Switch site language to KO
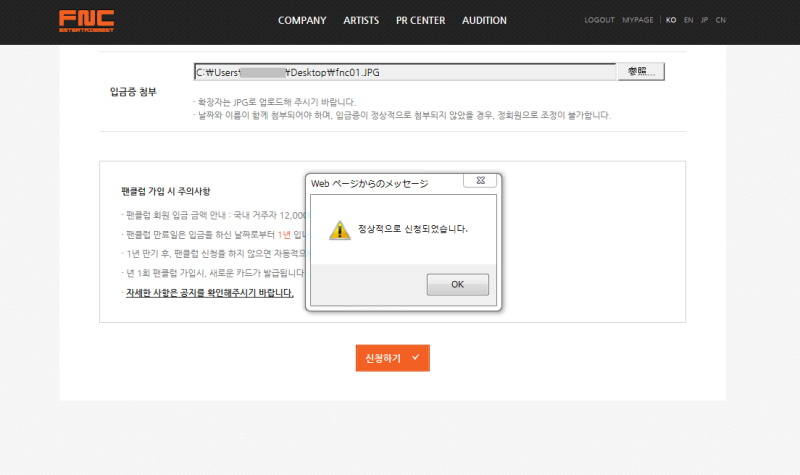The height and width of the screenshot is (475, 800). (x=671, y=20)
